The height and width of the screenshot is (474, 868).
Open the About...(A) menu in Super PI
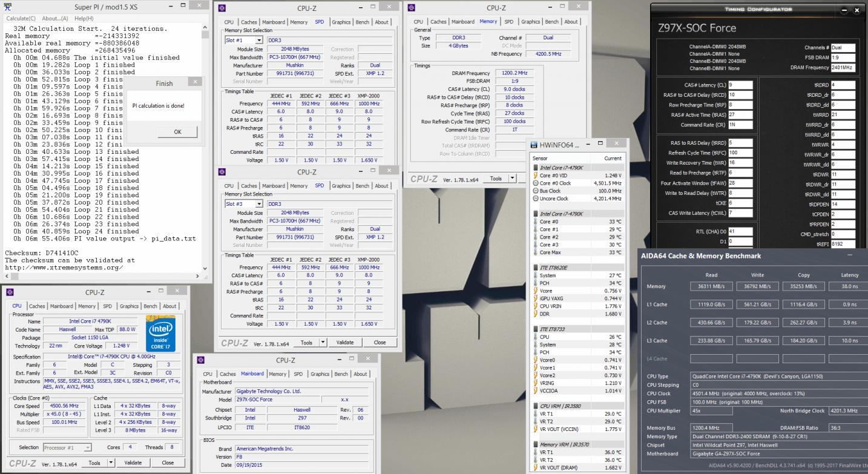56,18
